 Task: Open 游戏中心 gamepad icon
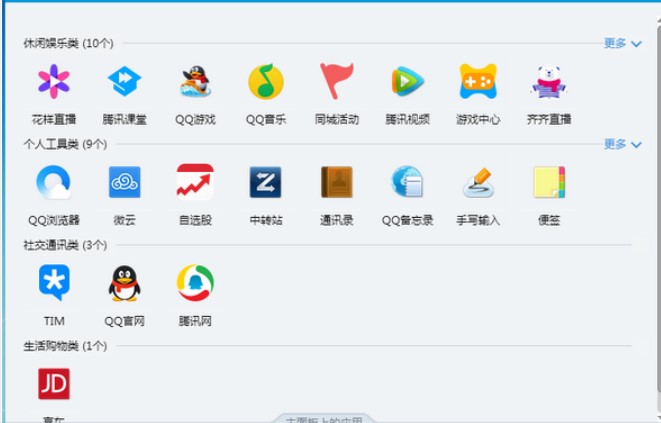pos(478,81)
